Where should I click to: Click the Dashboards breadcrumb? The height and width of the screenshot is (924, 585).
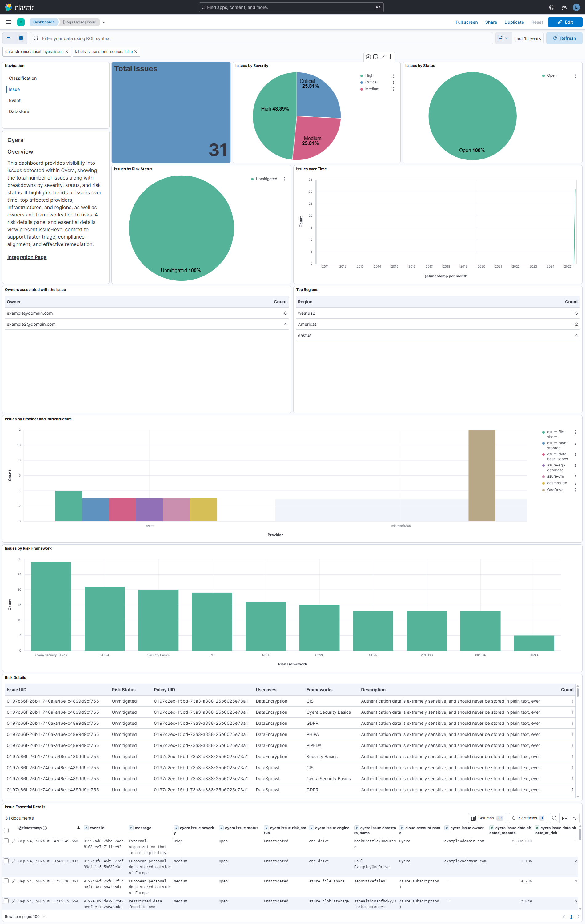click(x=43, y=22)
